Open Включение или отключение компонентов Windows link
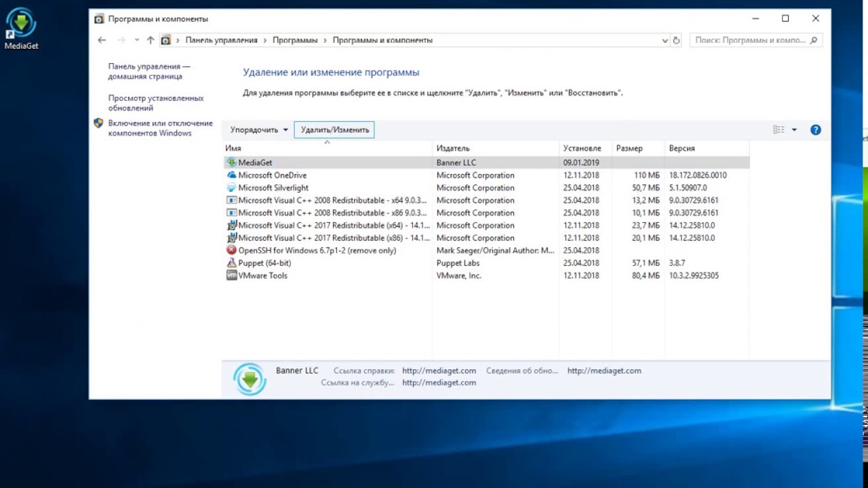Image resolution: width=868 pixels, height=488 pixels. pos(161,128)
